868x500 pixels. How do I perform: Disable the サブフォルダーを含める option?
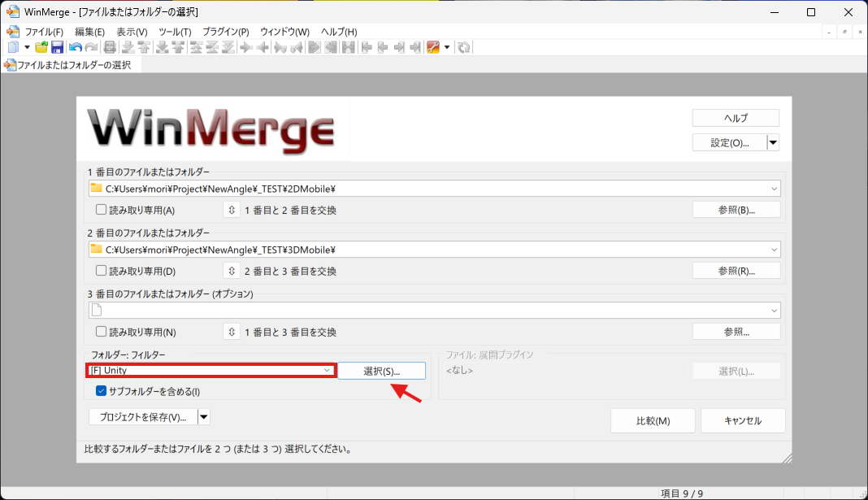101,390
